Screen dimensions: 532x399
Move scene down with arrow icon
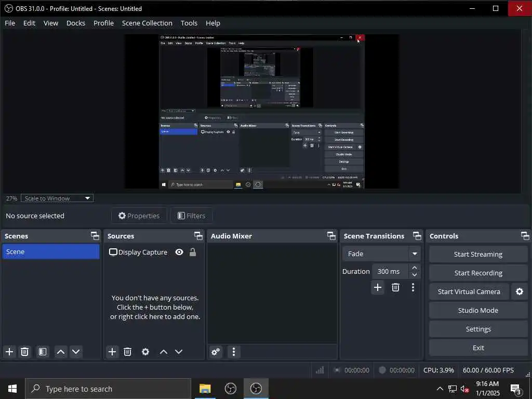(76, 352)
